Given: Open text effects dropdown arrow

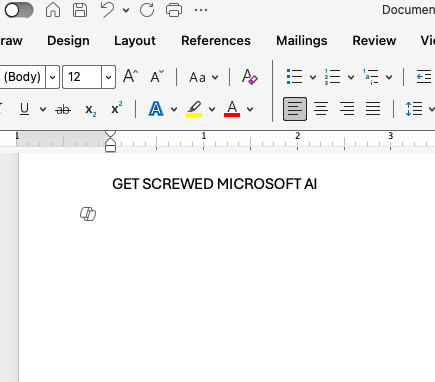Looking at the screenshot, I should pos(174,109).
